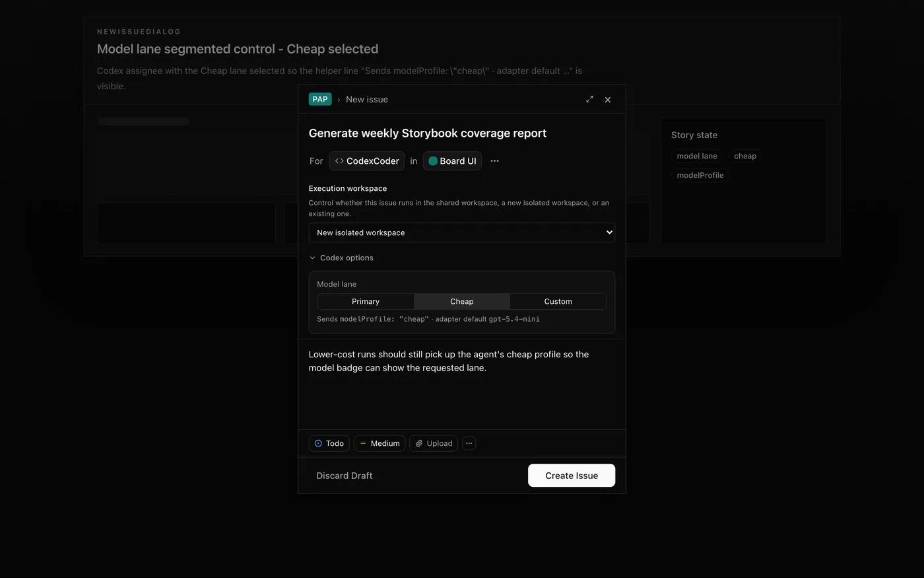Click the "Sends modelProfile: cheap" helper line
924x578 pixels.
[x=428, y=319]
